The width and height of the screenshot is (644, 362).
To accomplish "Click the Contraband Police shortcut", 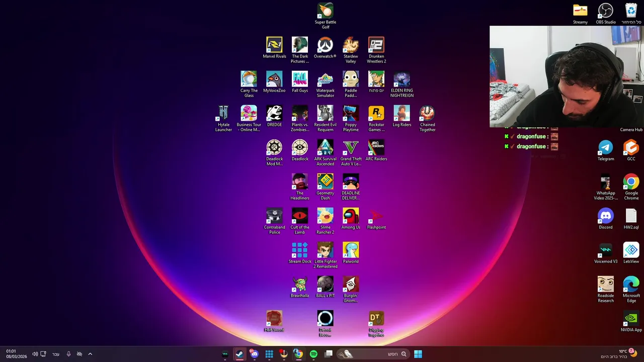I will coord(274,221).
